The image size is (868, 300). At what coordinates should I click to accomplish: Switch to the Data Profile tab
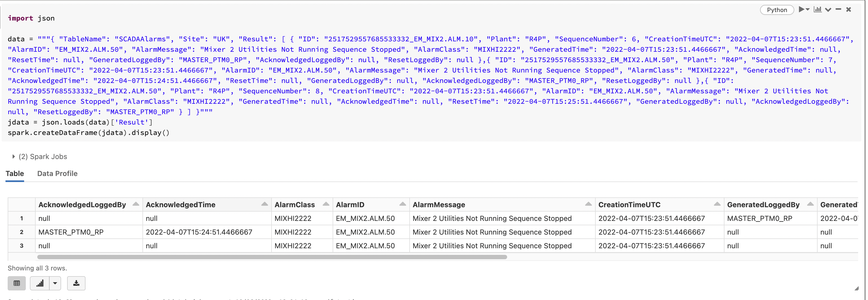pos(57,173)
